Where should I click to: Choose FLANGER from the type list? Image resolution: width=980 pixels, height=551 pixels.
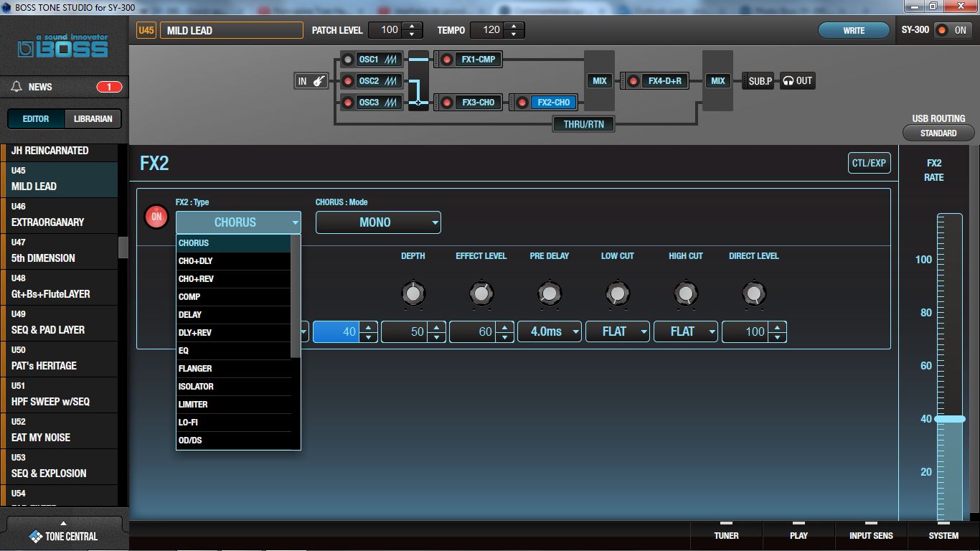[233, 369]
